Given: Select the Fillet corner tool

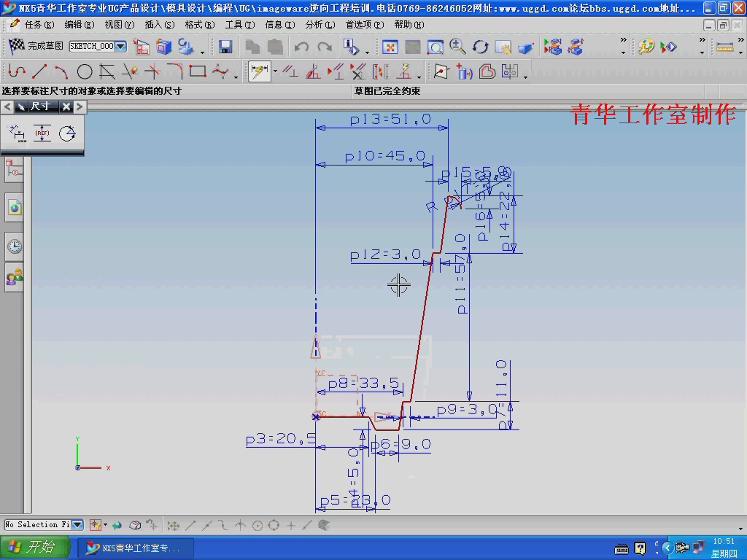Looking at the screenshot, I should 175,72.
